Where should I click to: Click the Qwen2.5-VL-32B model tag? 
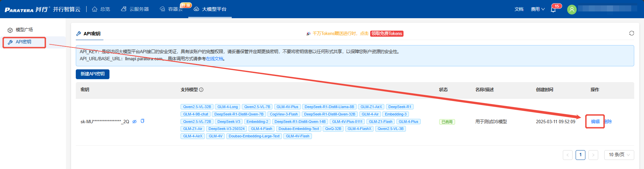tap(197, 107)
